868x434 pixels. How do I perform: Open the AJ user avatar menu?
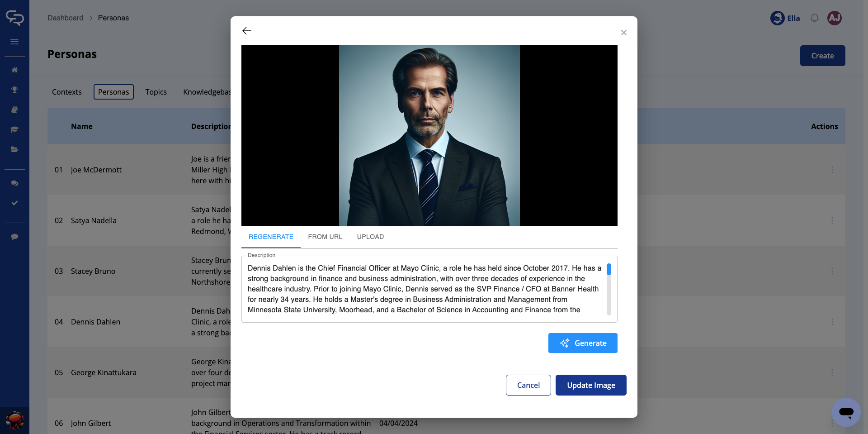click(834, 18)
